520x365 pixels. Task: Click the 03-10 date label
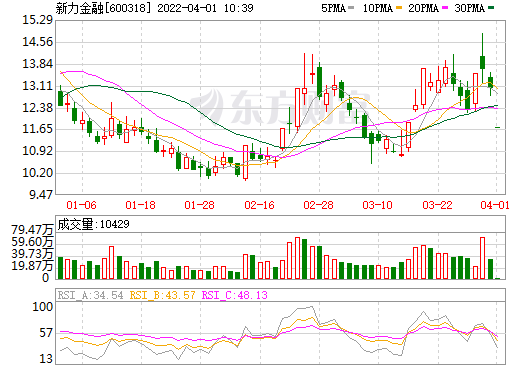(377, 205)
